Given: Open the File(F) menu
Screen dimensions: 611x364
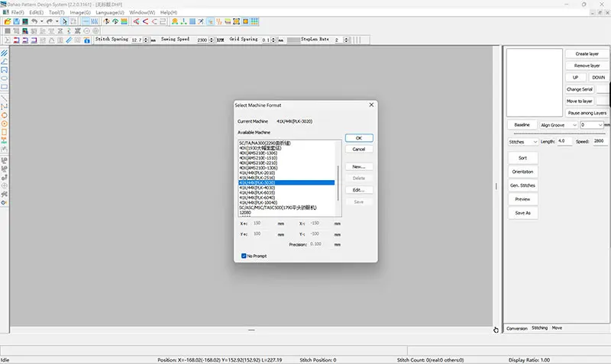Looking at the screenshot, I should (x=18, y=12).
